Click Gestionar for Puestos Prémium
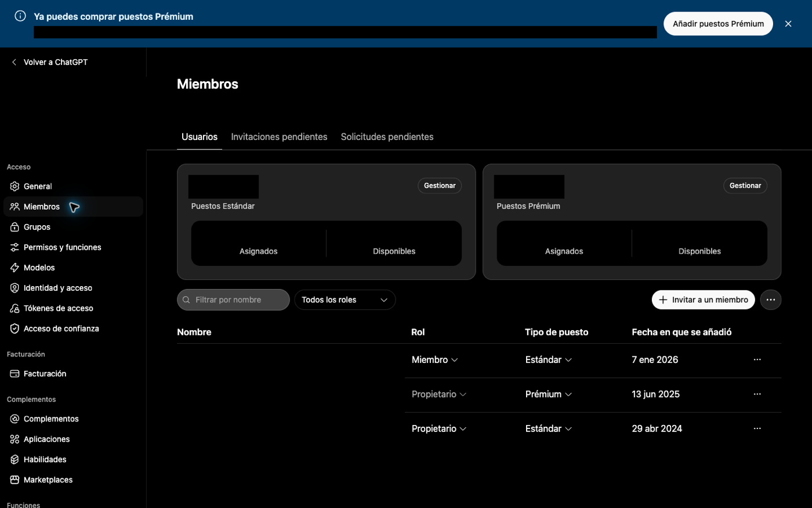The width and height of the screenshot is (812, 508). click(745, 186)
